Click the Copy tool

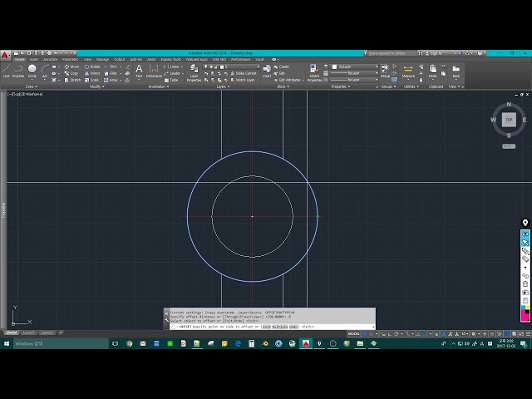point(71,73)
